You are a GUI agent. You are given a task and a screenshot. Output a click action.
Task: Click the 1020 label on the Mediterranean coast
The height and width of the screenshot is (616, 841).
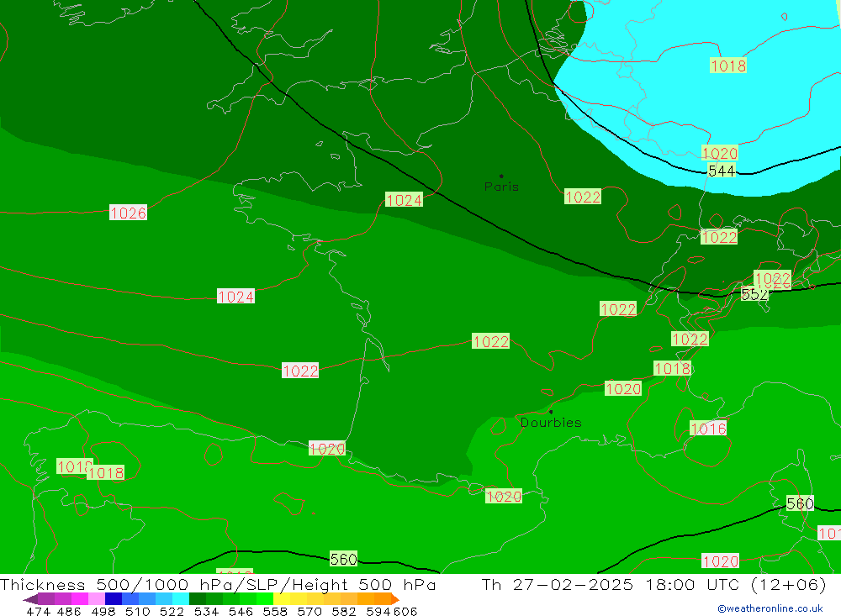pos(504,497)
